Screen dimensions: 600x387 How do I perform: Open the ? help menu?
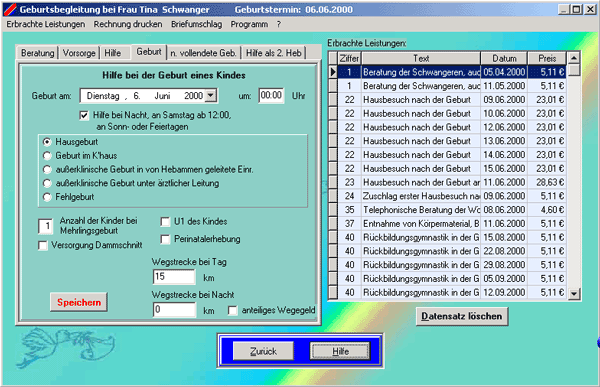(279, 24)
